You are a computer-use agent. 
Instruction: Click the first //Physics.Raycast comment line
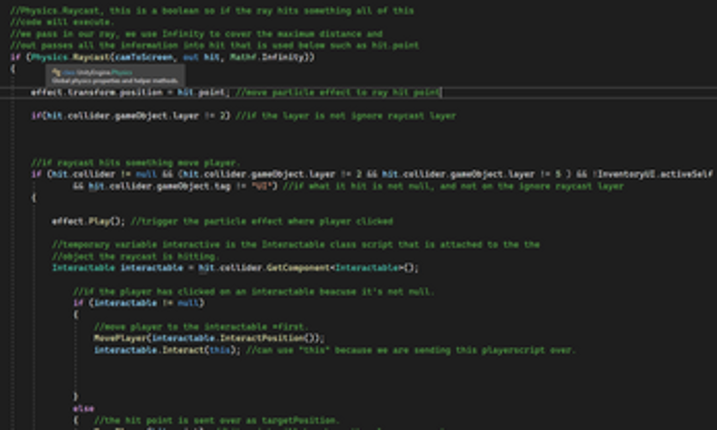click(212, 11)
